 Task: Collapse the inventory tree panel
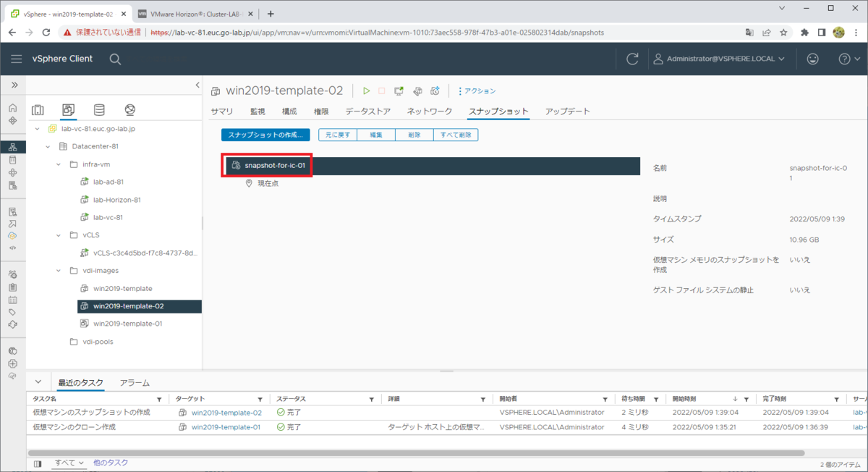(197, 85)
